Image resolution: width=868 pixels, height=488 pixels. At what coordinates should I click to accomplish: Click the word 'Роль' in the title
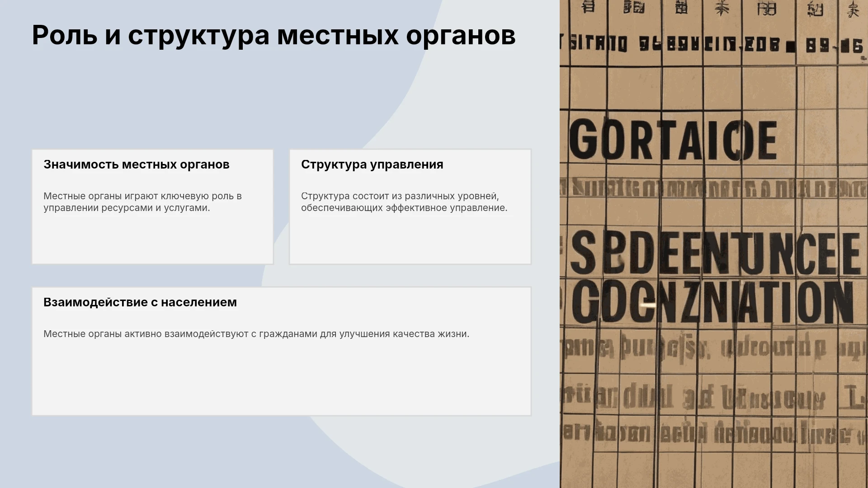65,35
